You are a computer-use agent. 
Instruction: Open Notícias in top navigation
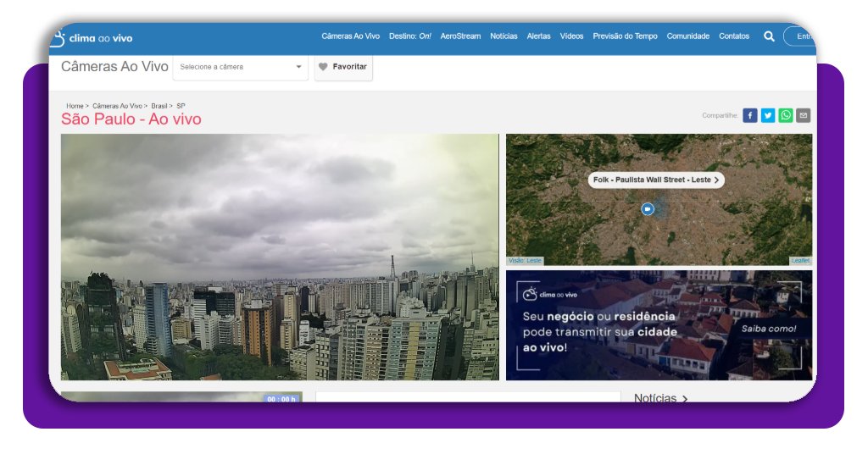(504, 36)
